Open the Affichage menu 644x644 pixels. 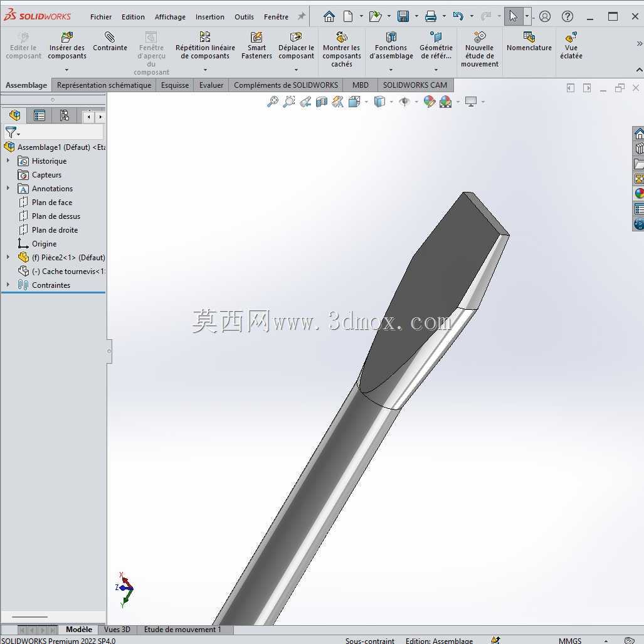[x=170, y=17]
